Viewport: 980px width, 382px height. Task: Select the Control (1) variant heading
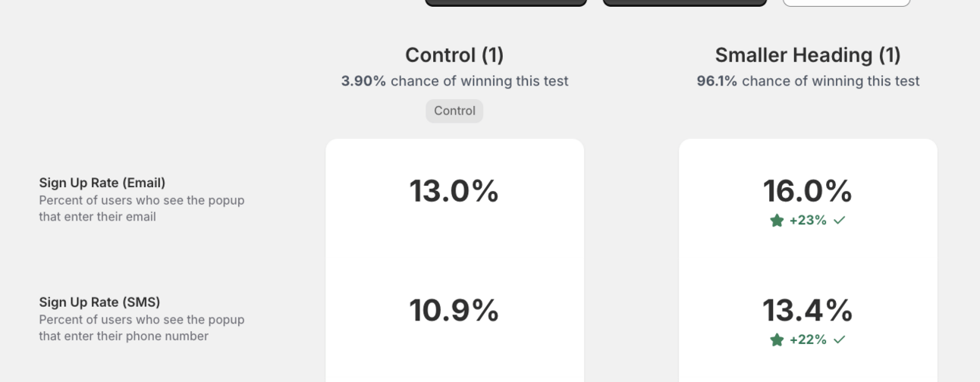tap(454, 55)
